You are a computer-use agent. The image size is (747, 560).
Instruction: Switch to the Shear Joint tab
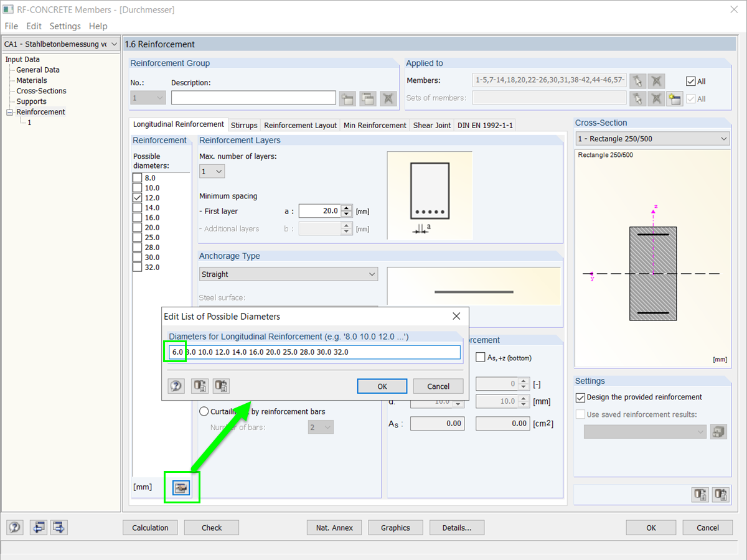[x=432, y=125]
